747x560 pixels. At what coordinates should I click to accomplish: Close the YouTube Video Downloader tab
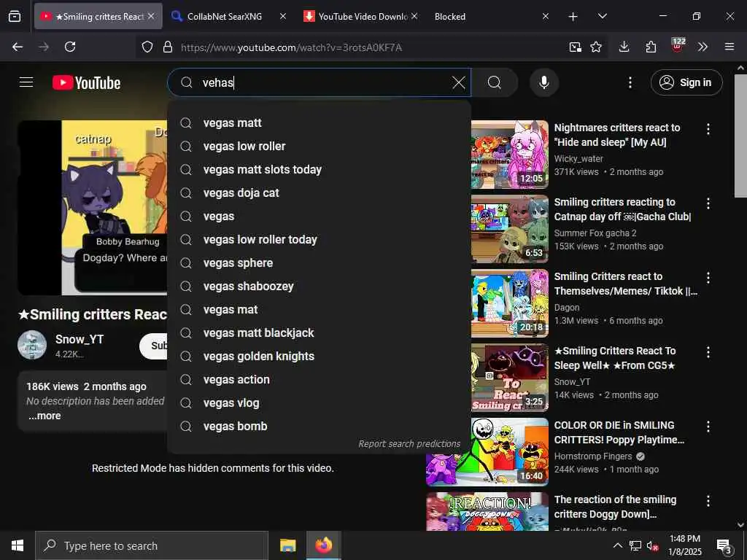414,17
